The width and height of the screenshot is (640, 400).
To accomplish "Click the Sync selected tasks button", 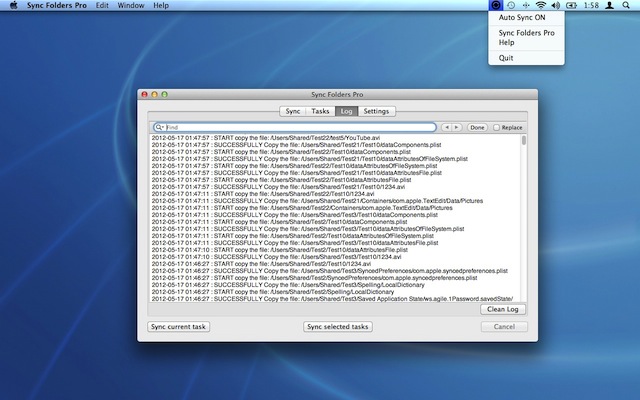I will click(338, 327).
